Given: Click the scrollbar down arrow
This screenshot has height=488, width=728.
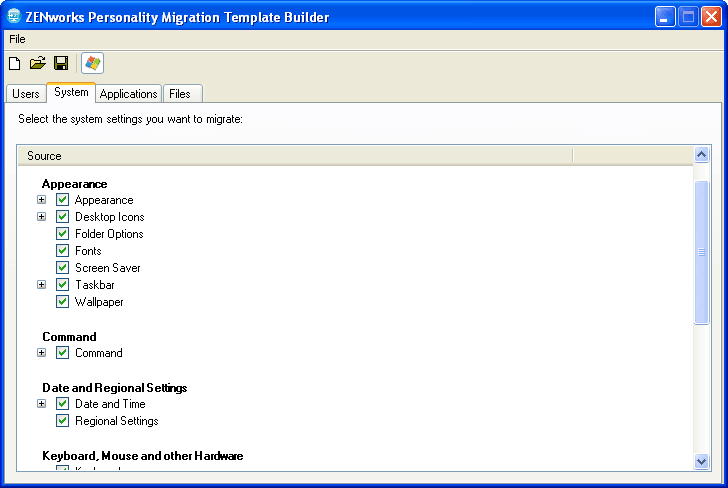Looking at the screenshot, I should click(702, 462).
